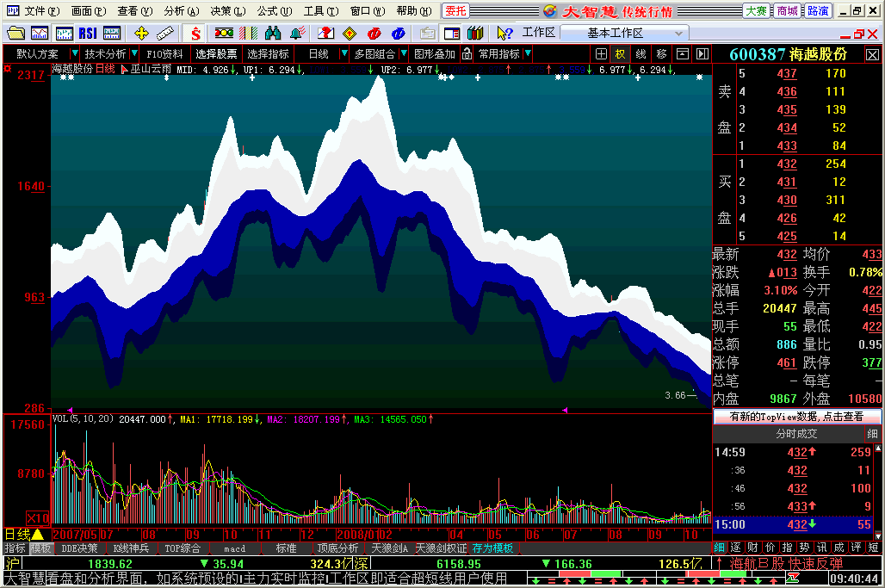Screen dimensions: 885x588
Task: Click the crosshair plus square icon
Action: [x=601, y=53]
